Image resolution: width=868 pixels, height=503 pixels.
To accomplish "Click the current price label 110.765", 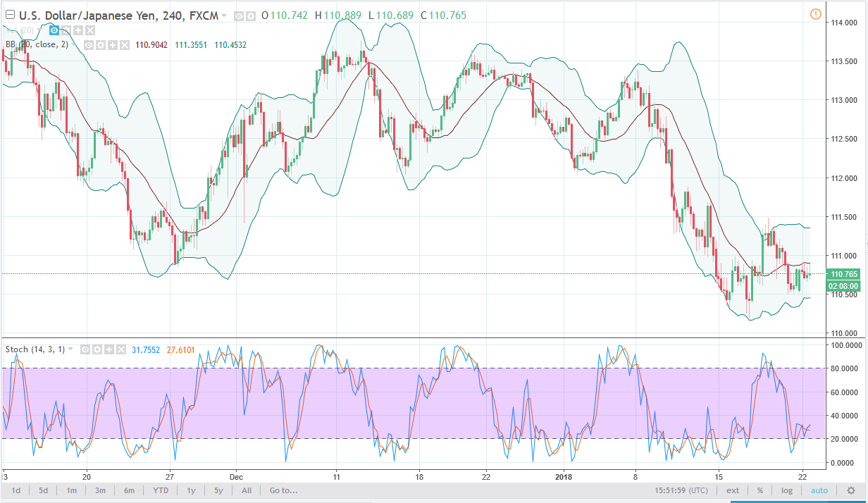I will coord(843,274).
